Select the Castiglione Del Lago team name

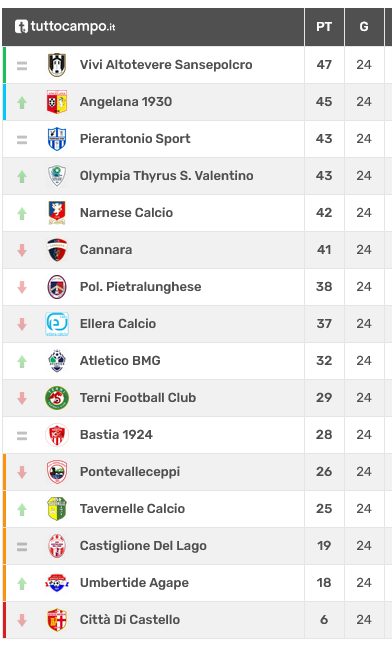[x=143, y=546]
